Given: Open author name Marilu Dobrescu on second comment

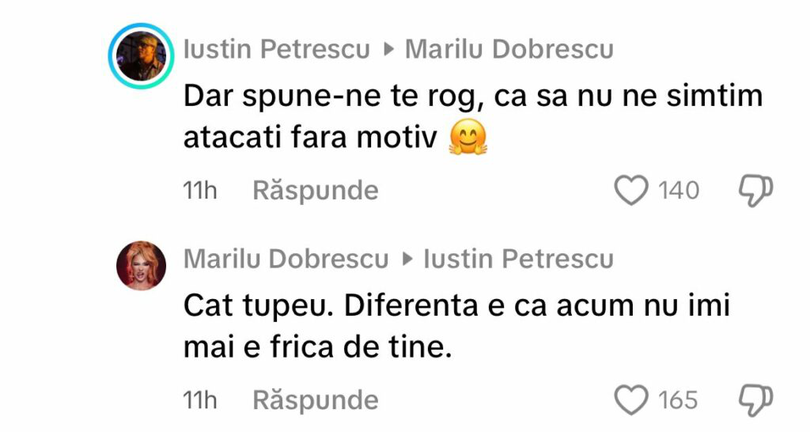Looking at the screenshot, I should [x=286, y=260].
